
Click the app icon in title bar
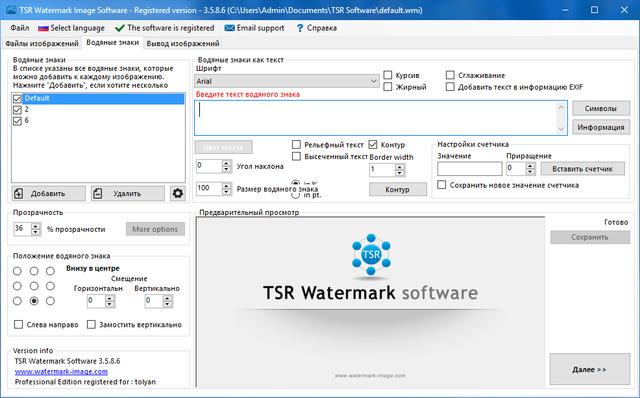click(x=12, y=10)
